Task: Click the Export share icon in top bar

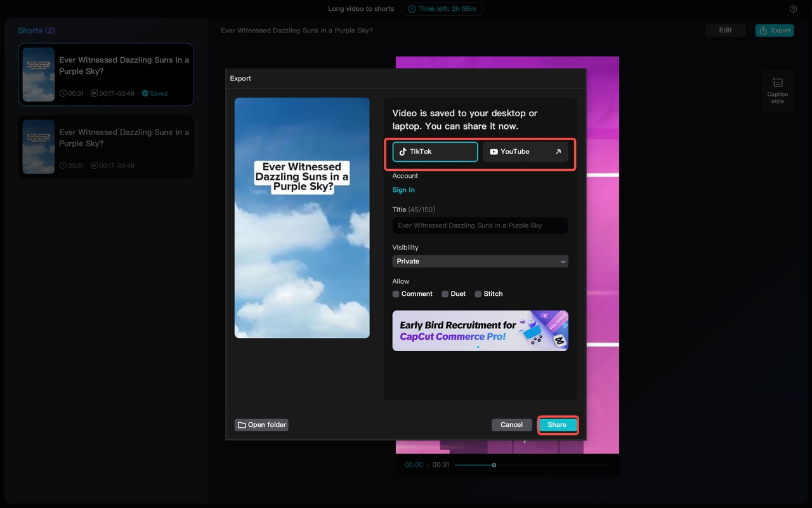Action: tap(764, 30)
